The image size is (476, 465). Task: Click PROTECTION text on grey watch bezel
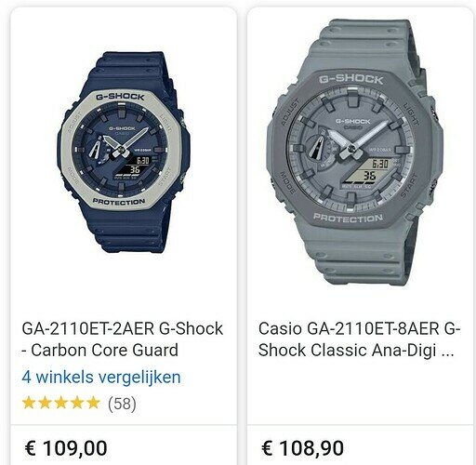[x=348, y=218]
